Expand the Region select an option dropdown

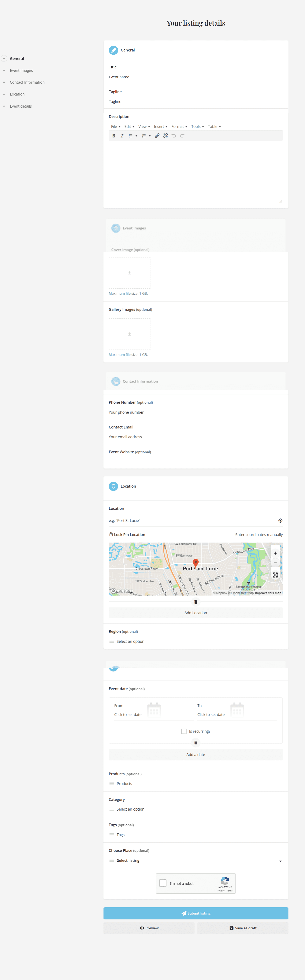(196, 641)
